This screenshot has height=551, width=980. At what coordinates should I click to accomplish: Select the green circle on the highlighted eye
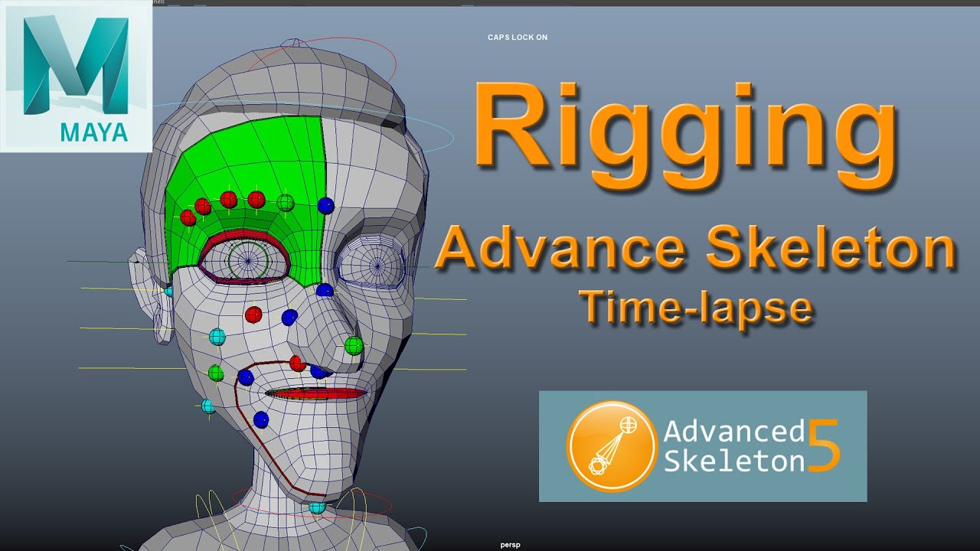point(249,261)
